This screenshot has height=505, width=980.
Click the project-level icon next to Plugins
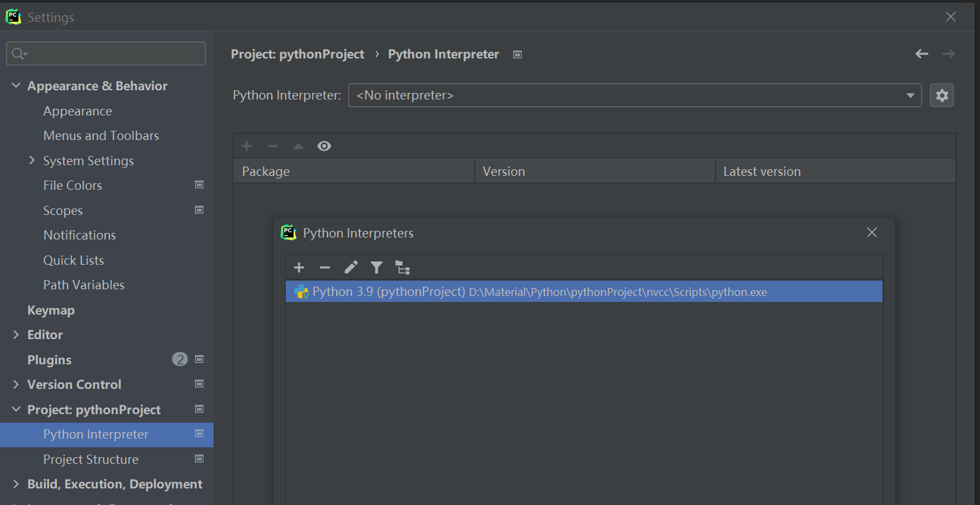tap(199, 359)
